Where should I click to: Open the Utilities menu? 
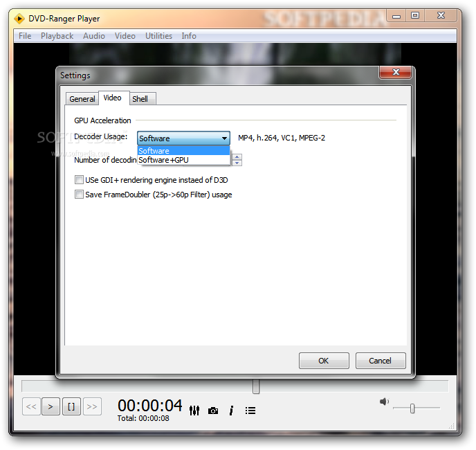coord(158,36)
